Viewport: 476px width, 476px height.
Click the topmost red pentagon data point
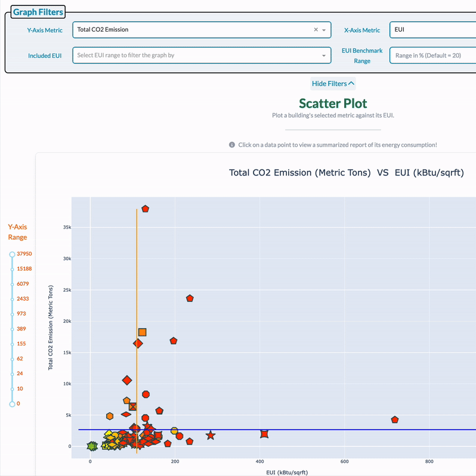(145, 209)
